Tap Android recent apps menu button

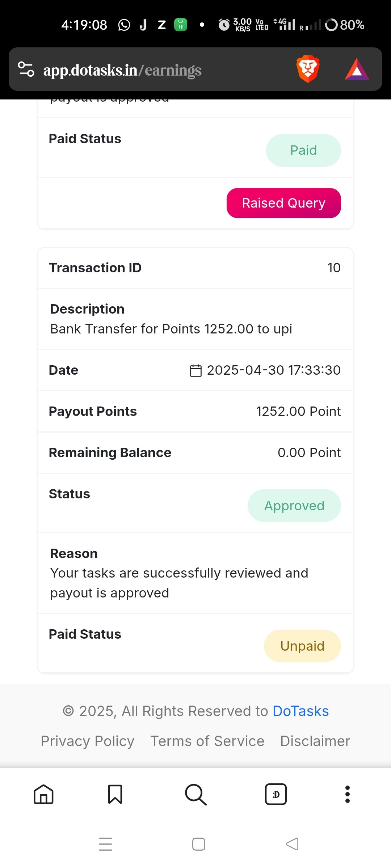click(x=105, y=844)
